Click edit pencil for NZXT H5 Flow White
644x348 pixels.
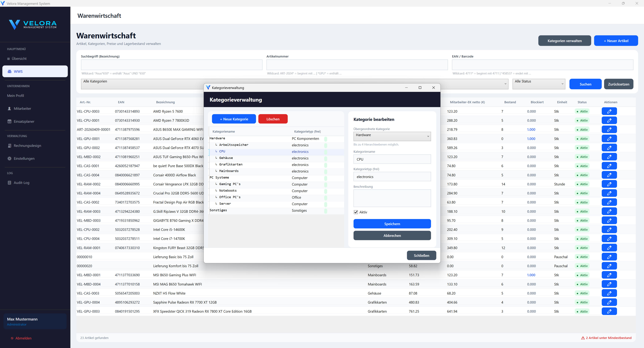609,293
